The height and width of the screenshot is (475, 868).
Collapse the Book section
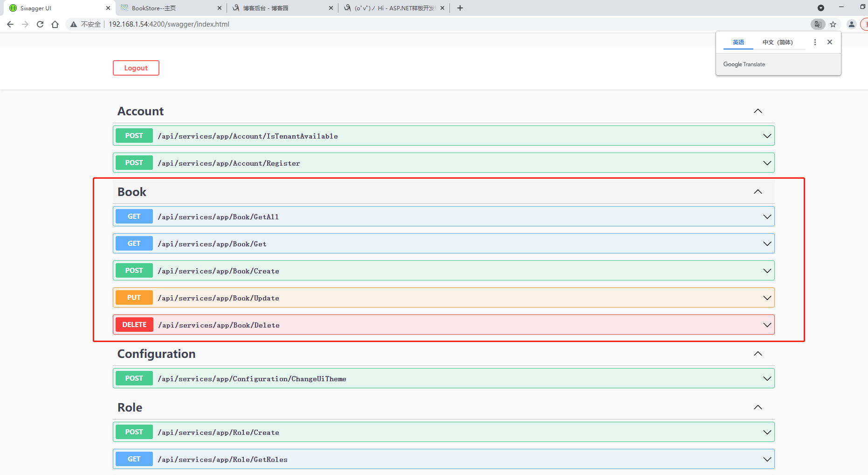click(758, 192)
